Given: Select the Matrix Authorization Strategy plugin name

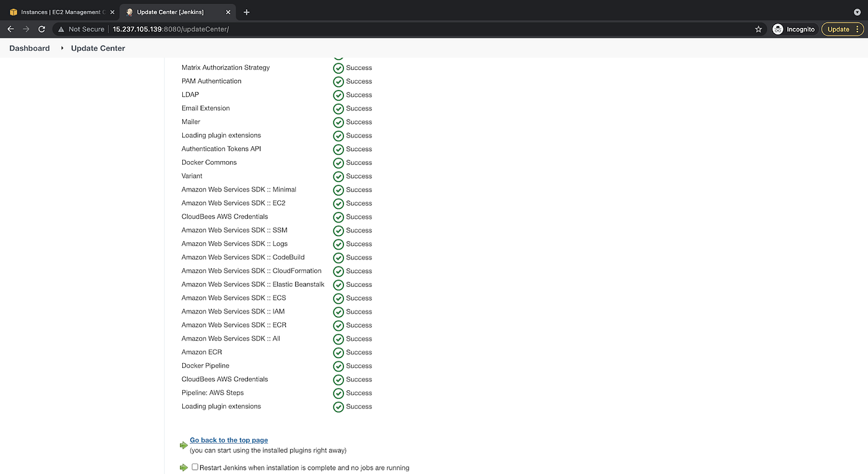Looking at the screenshot, I should pos(226,68).
